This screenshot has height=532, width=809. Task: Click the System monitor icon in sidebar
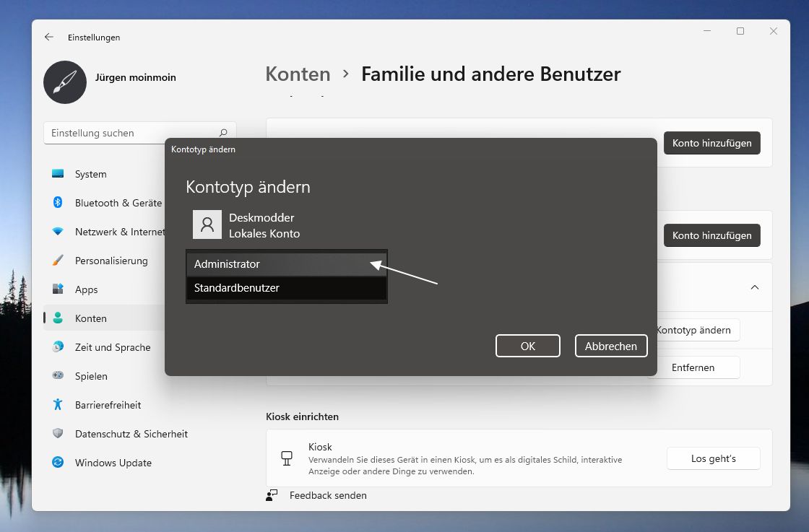[58, 174]
